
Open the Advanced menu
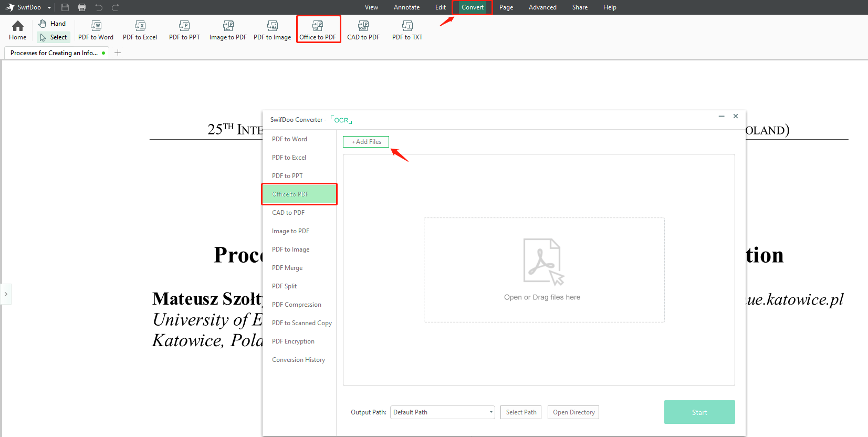point(542,7)
